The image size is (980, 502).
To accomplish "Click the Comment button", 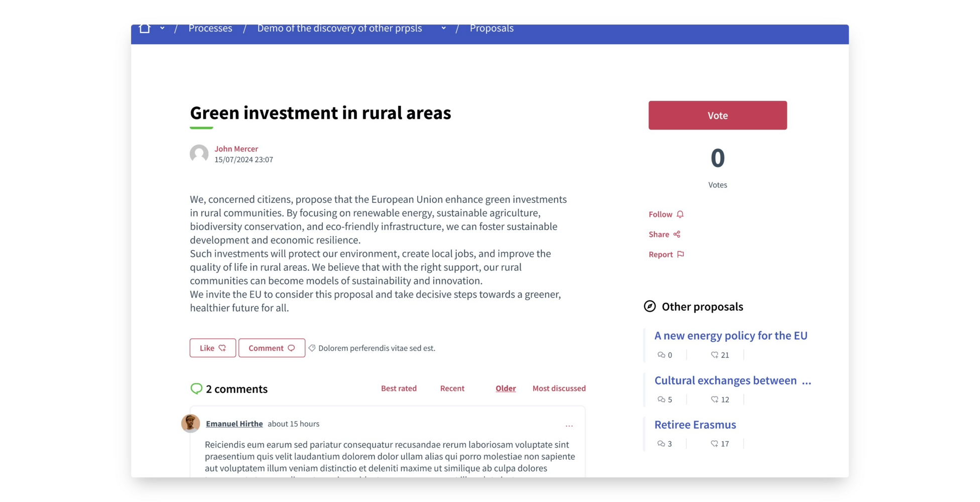I will coord(272,348).
